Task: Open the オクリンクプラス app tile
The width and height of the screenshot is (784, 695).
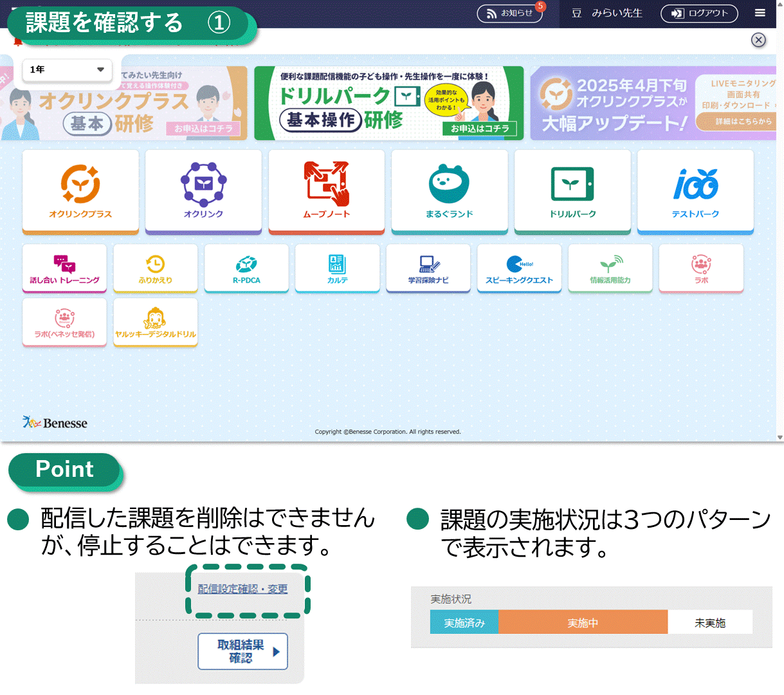Action: [x=80, y=192]
